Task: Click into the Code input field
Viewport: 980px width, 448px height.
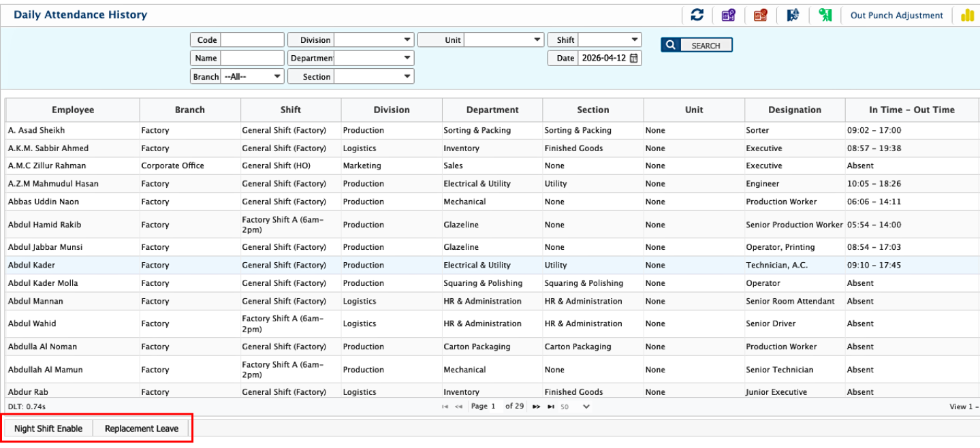Action: click(252, 40)
